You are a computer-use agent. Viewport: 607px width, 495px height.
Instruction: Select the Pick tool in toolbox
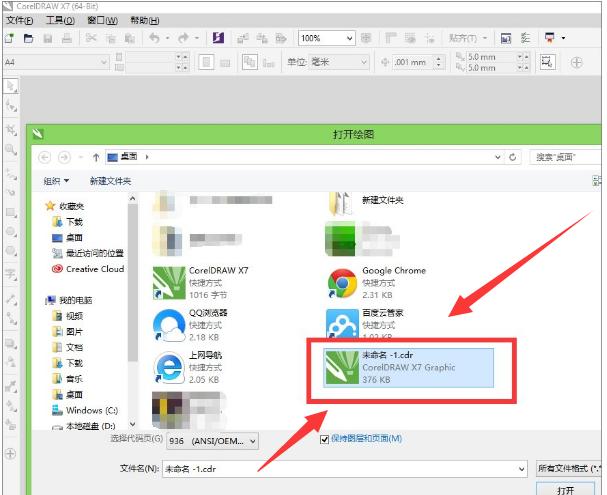(x=11, y=87)
